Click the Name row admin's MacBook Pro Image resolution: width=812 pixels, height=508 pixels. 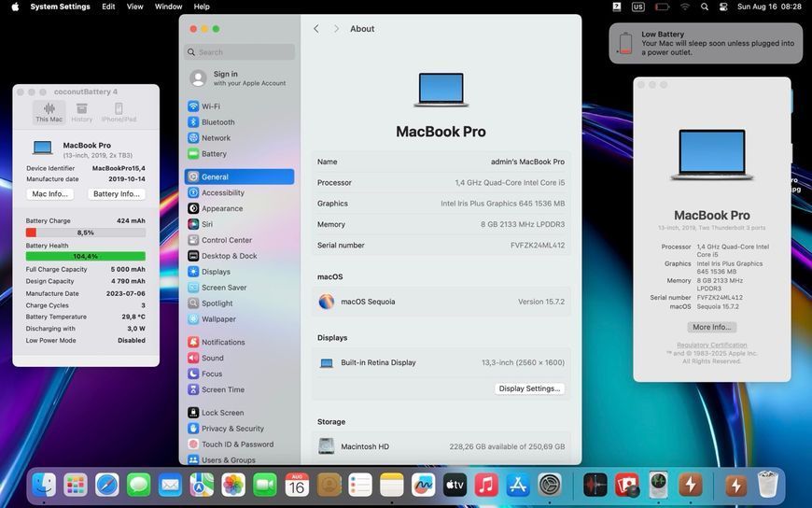click(x=441, y=162)
